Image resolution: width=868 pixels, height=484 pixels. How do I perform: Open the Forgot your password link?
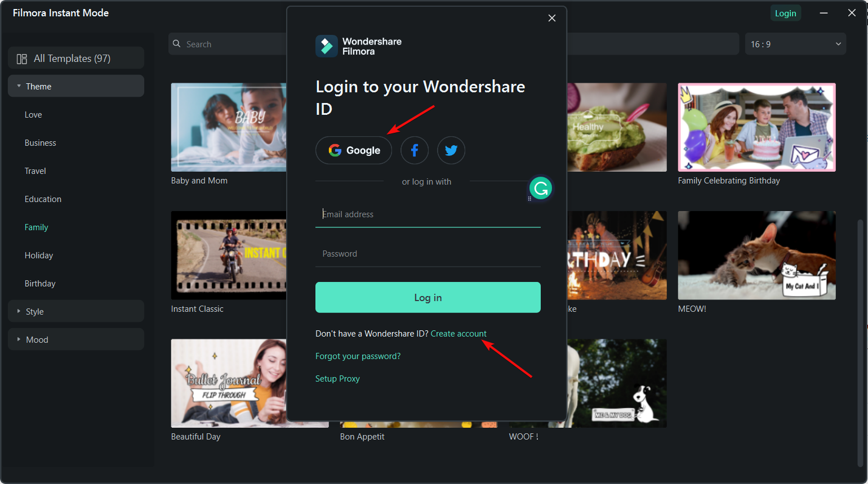click(x=358, y=356)
